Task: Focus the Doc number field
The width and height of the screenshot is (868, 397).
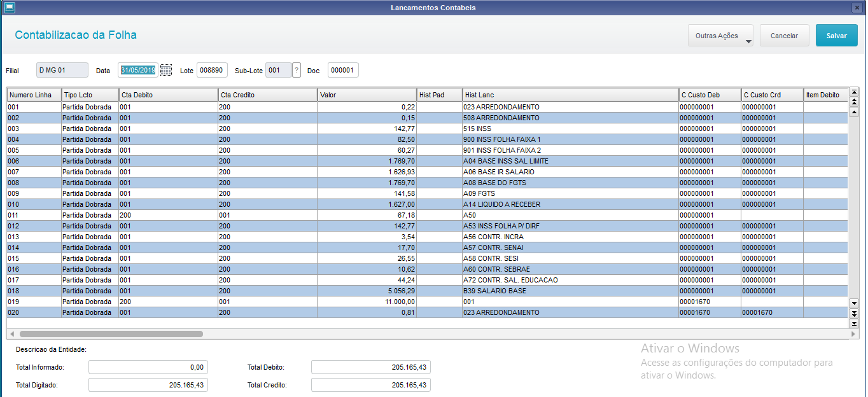Action: 343,70
